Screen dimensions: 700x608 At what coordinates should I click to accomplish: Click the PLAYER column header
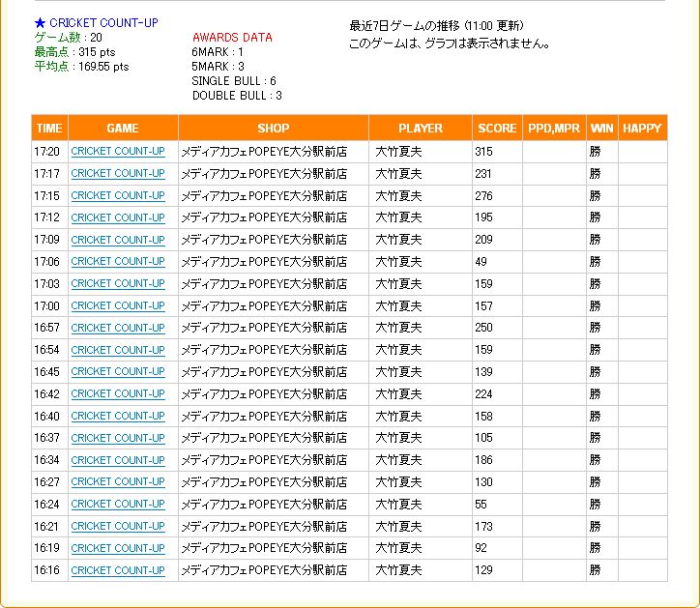420,129
